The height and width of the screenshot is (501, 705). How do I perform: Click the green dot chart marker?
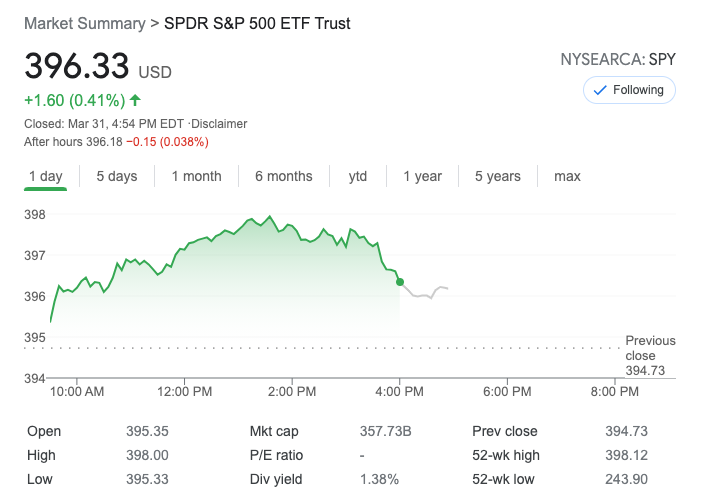[x=400, y=282]
